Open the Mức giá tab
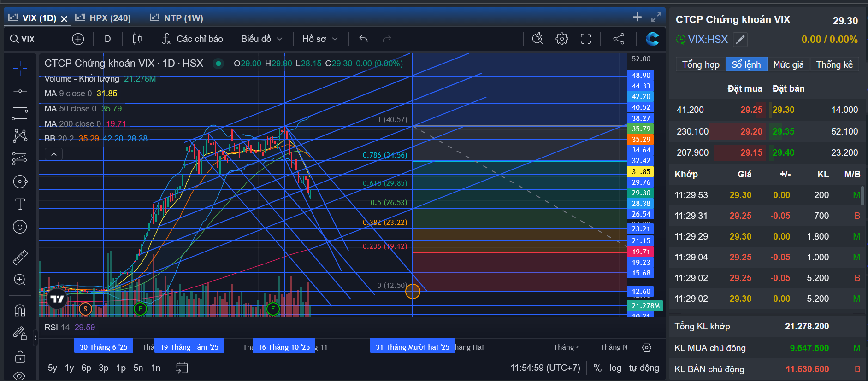The height and width of the screenshot is (381, 868). pyautogui.click(x=788, y=64)
